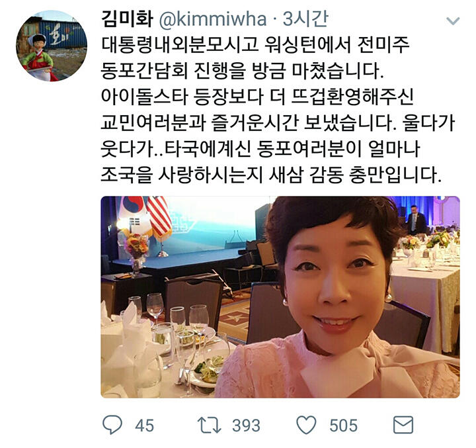Click the suited man in photo background

click(x=416, y=220)
